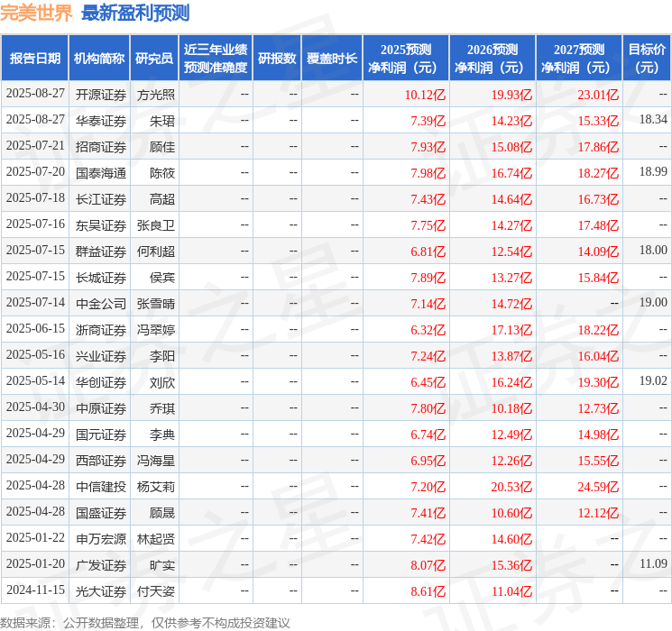Click 国盛证券 institution name
Screen dimensions: 672x631
pyautogui.click(x=101, y=513)
